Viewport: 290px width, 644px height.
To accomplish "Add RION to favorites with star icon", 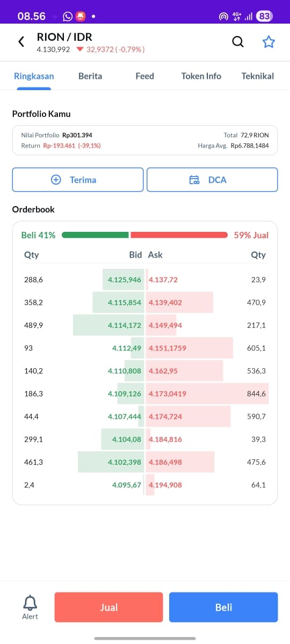I will click(269, 42).
